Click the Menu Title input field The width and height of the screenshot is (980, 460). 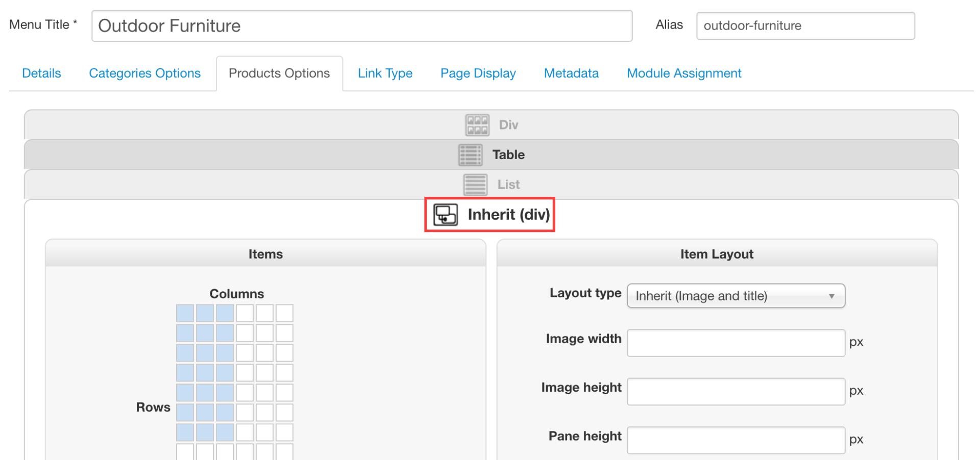362,26
